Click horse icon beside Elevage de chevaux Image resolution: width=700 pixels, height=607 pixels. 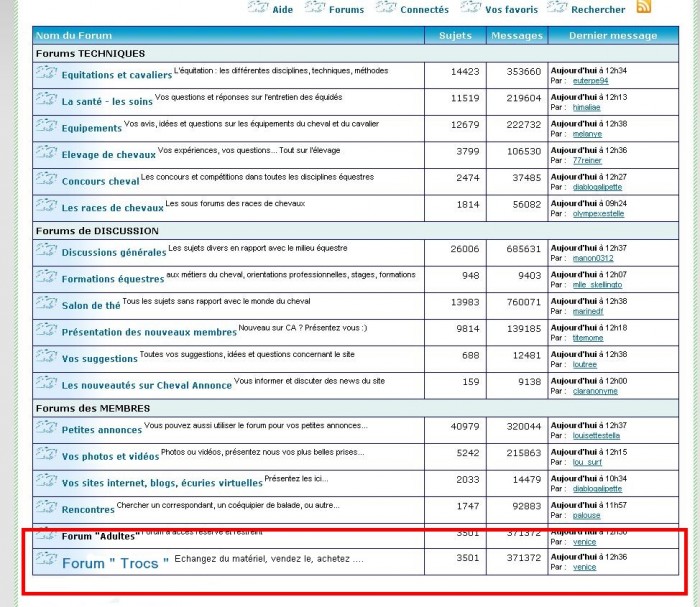46,152
